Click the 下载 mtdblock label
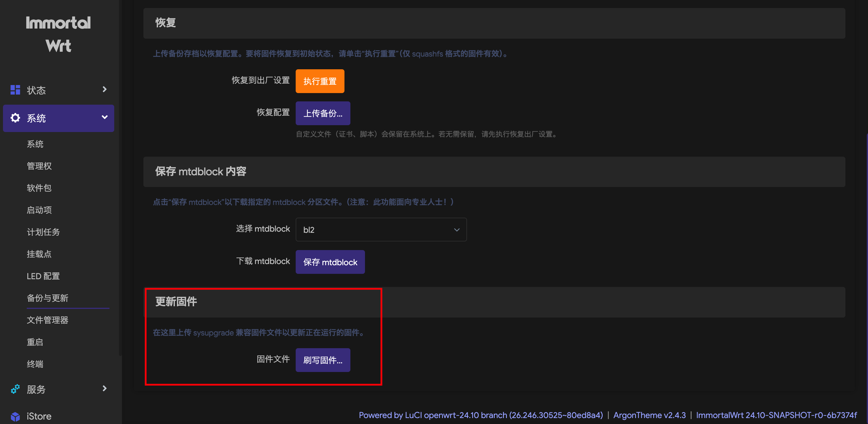Viewport: 868px width, 424px height. tap(263, 261)
